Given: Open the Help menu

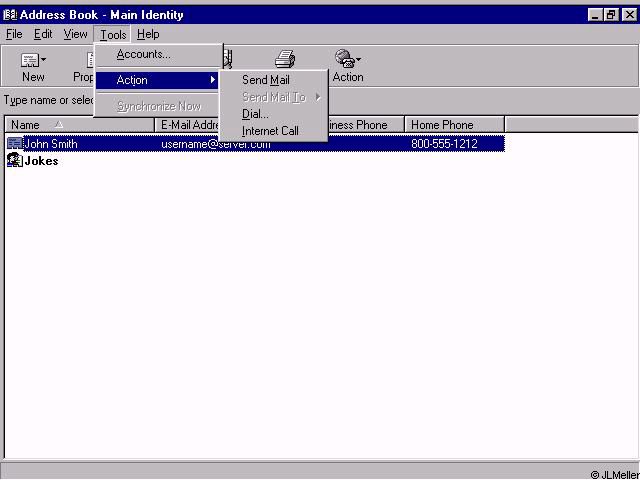Looking at the screenshot, I should click(148, 34).
